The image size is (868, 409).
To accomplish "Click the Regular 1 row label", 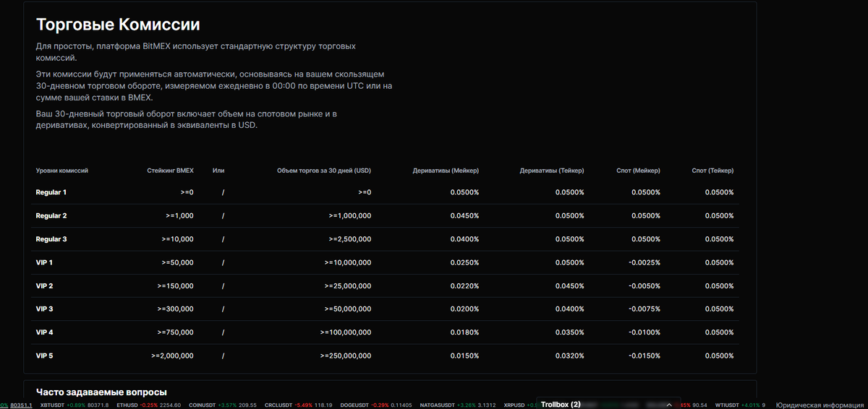I will pyautogui.click(x=51, y=192).
